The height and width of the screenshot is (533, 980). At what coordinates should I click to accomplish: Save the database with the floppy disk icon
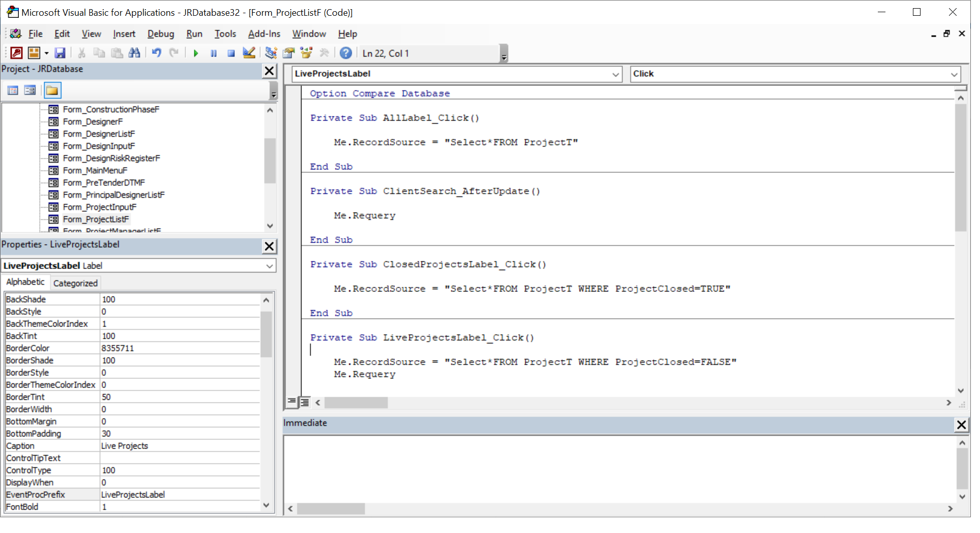[x=60, y=53]
